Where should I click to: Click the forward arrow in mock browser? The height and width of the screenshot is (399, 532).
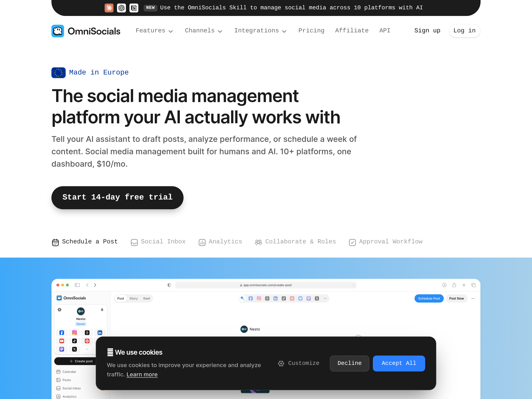[95, 285]
